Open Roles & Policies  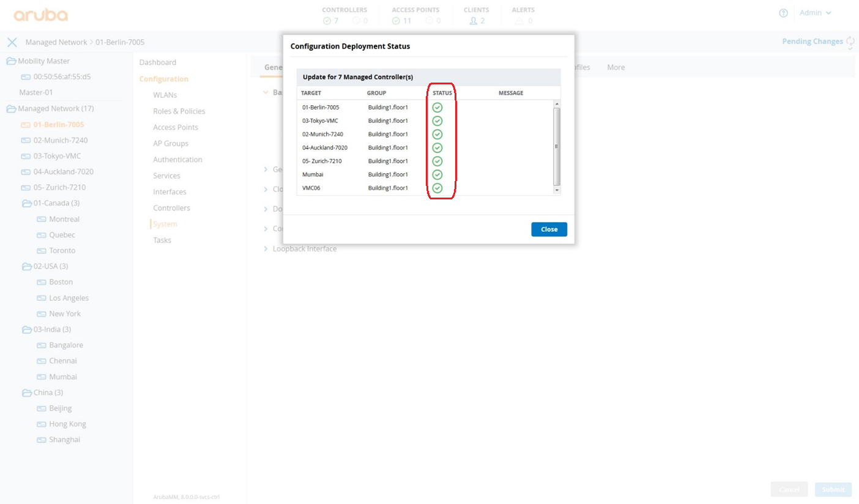pyautogui.click(x=179, y=111)
